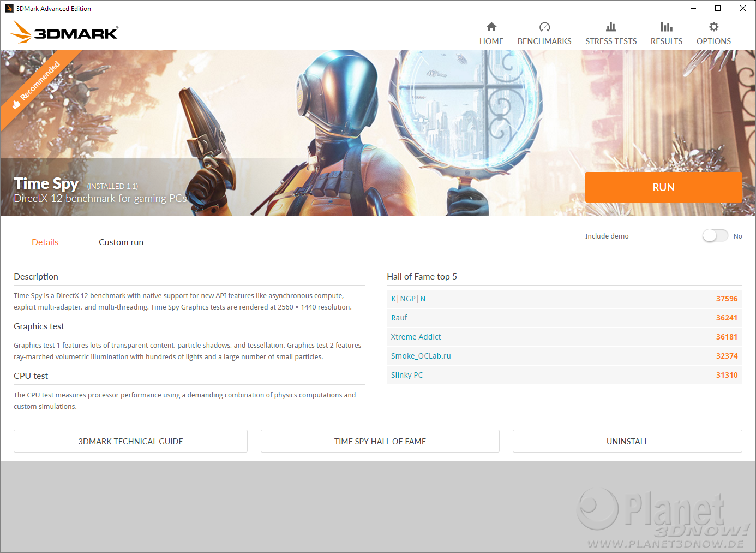Maximize the 3DMark window
Viewport: 756px width, 553px height.
[x=718, y=8]
